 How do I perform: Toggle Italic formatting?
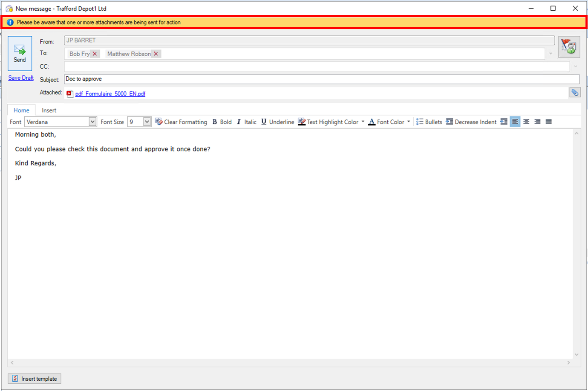coord(247,122)
